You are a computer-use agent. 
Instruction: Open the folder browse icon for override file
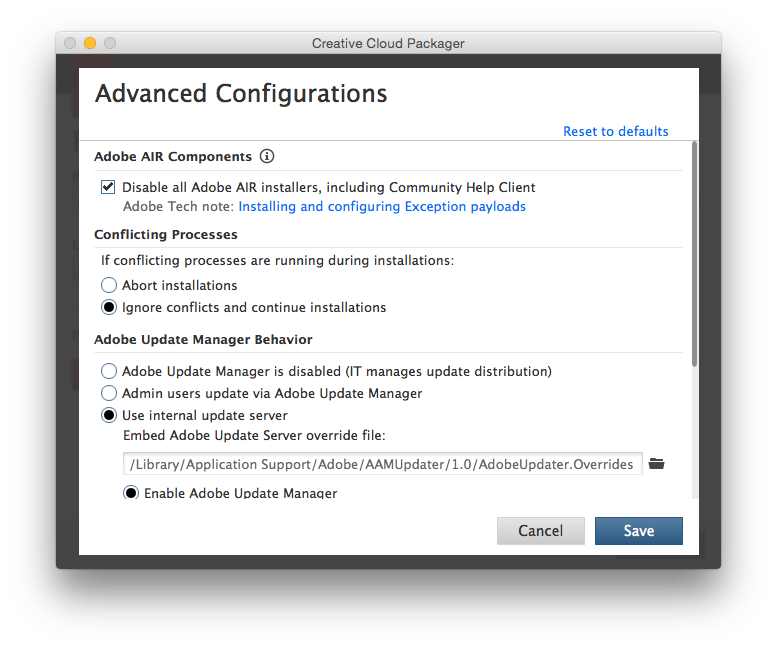pos(657,464)
